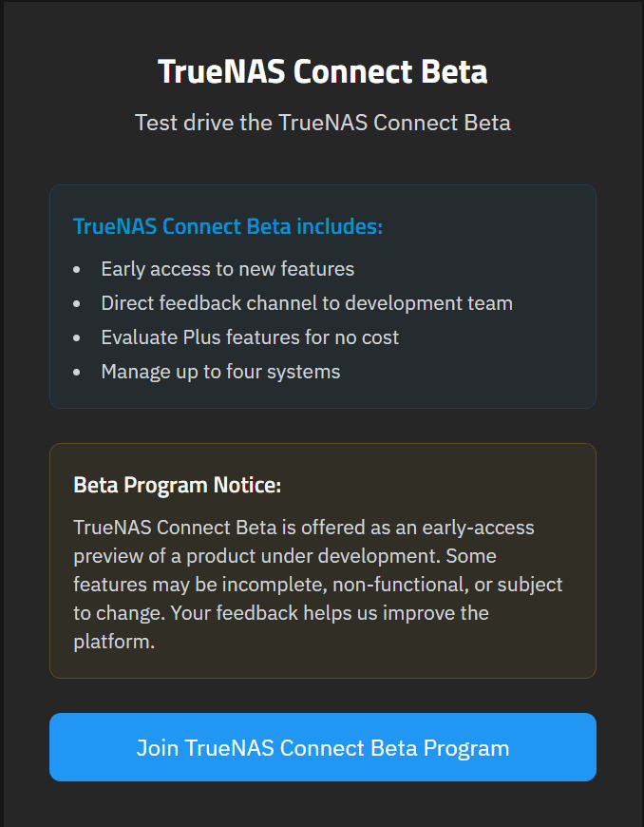Image resolution: width=644 pixels, height=827 pixels.
Task: Click the blue "TrueNAS Connect Beta includes:" heading
Action: [228, 226]
